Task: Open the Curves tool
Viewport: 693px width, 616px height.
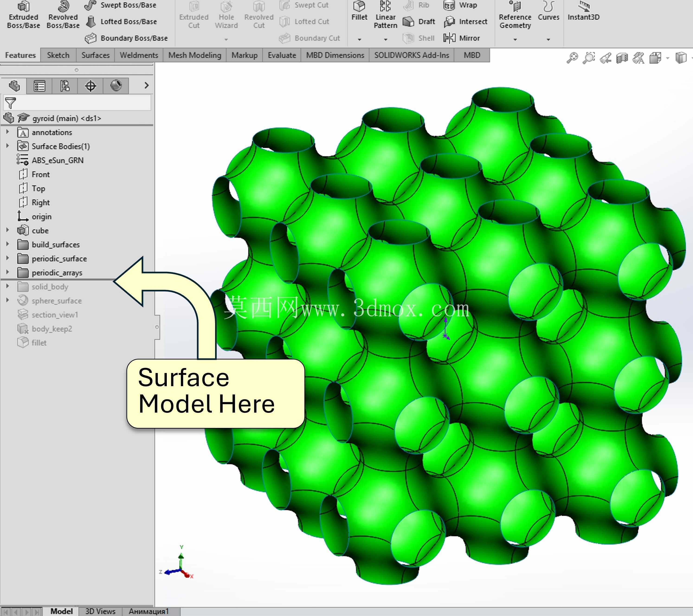Action: pos(548,11)
